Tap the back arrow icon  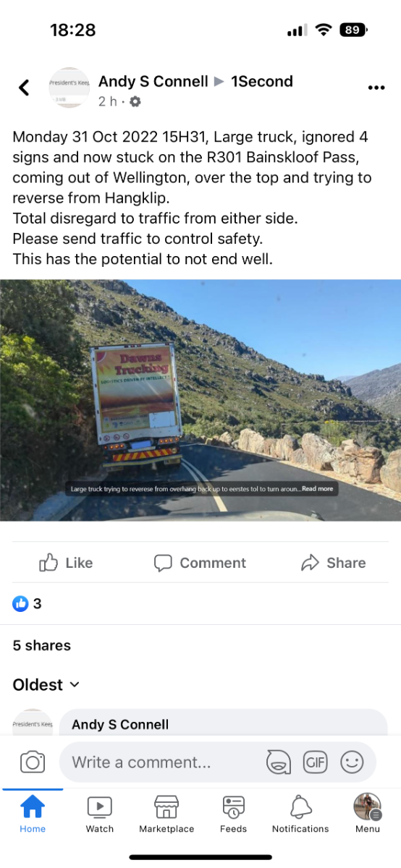click(24, 88)
